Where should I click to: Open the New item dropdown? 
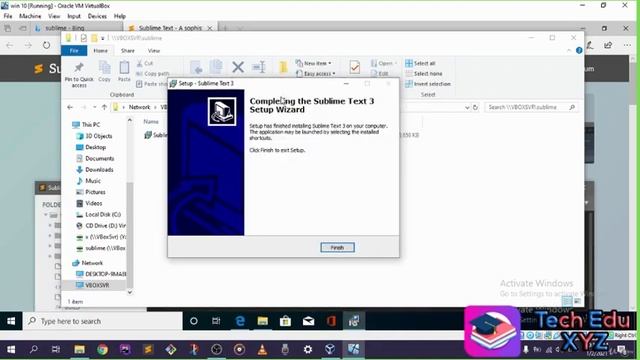coord(313,63)
